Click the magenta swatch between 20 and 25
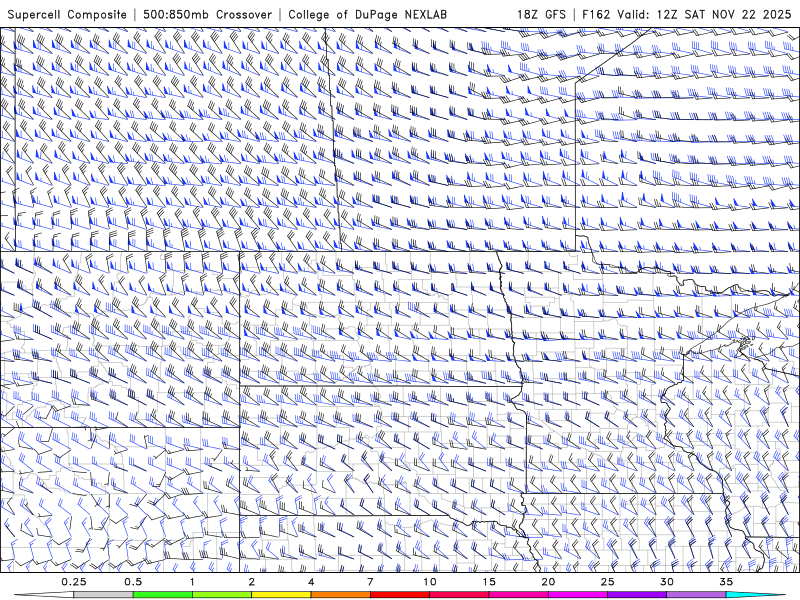800x600 pixels. [578, 595]
